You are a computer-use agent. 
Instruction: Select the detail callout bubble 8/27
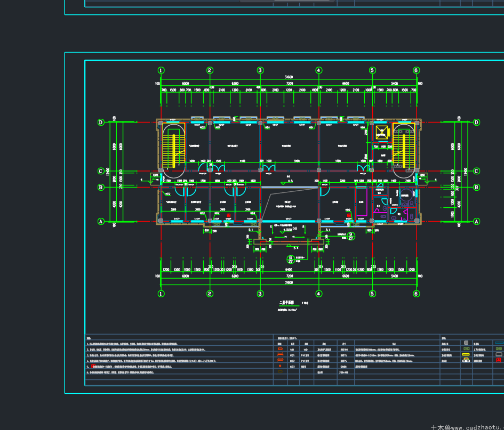coord(291,259)
